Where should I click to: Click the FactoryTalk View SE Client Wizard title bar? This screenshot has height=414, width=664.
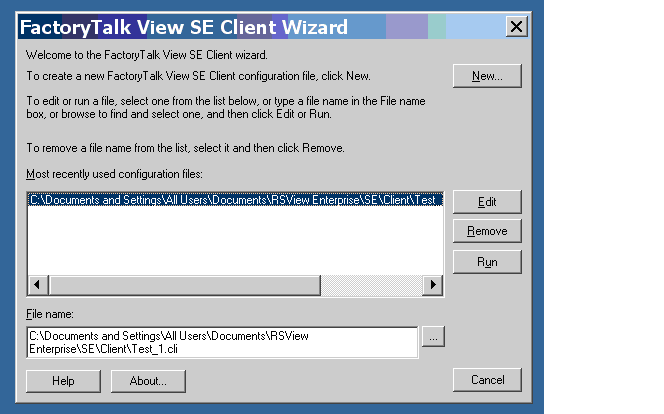click(x=262, y=27)
